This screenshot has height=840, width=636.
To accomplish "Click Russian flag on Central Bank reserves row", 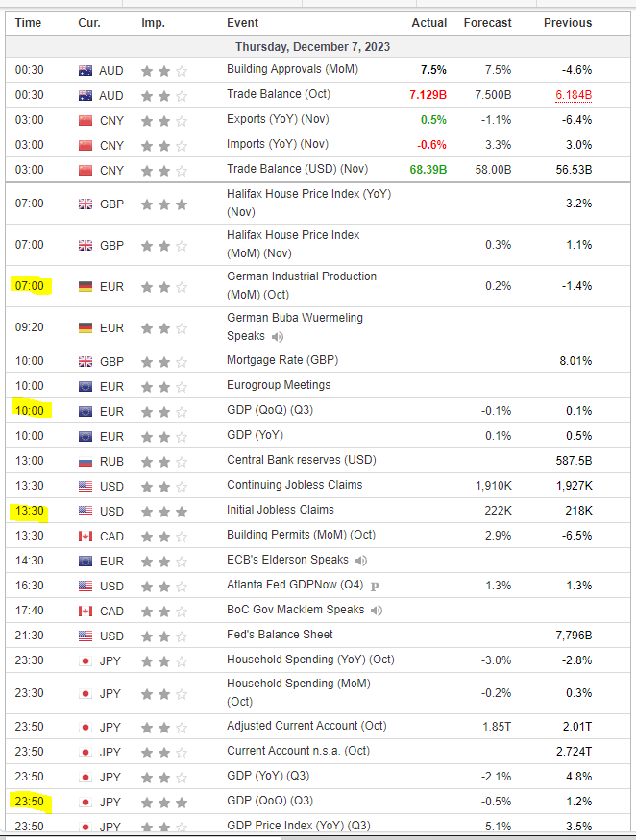I will (86, 461).
